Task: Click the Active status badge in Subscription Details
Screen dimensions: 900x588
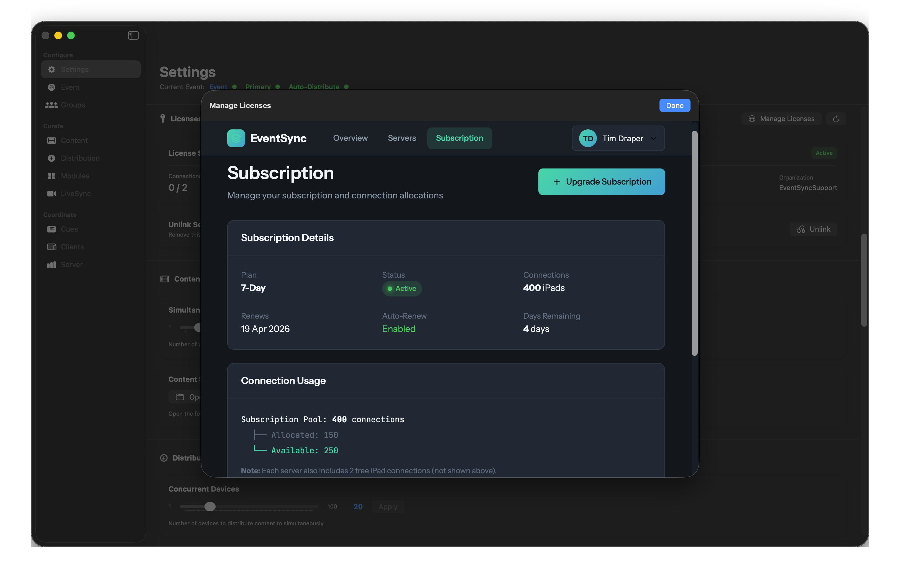Action: (x=402, y=289)
